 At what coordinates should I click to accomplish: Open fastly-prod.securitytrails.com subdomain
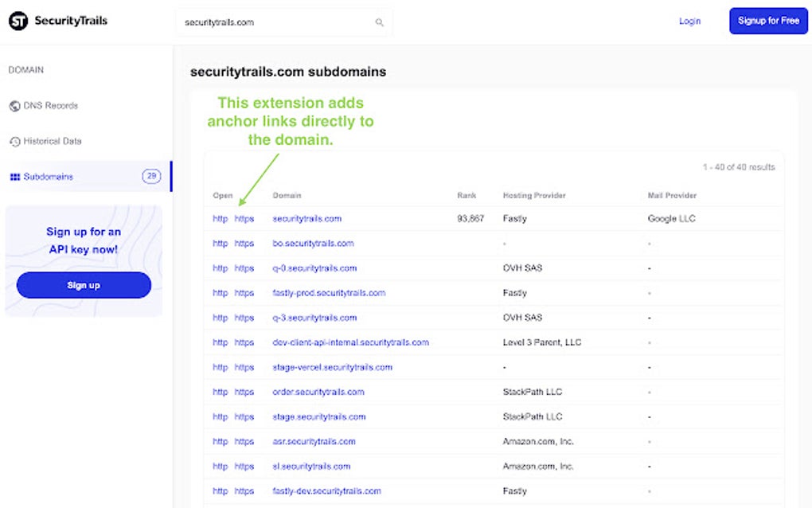pyautogui.click(x=330, y=293)
